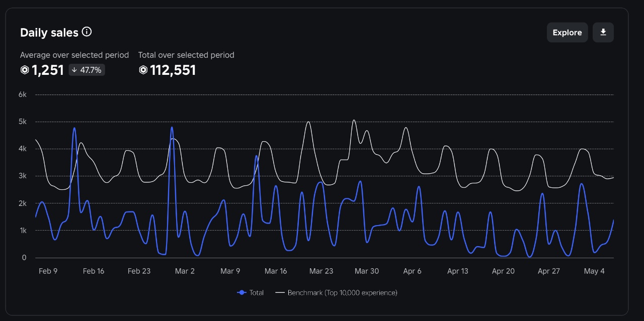Click the Feb 16 date label

pos(94,271)
